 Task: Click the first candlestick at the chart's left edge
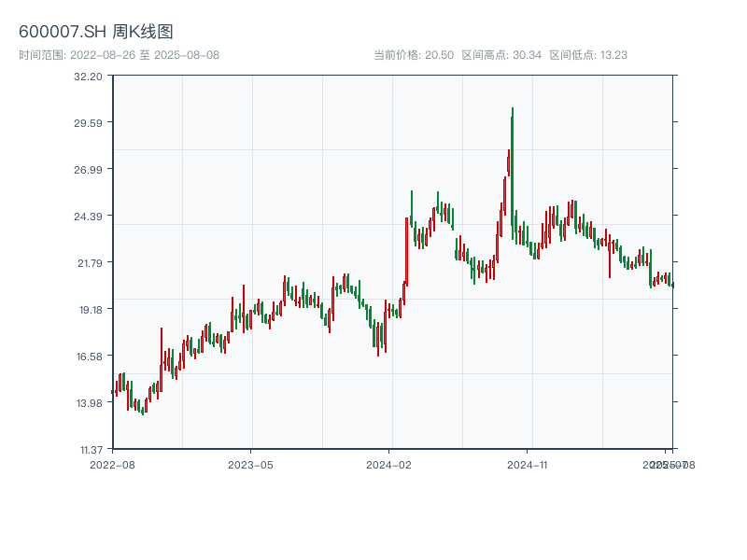(112, 392)
